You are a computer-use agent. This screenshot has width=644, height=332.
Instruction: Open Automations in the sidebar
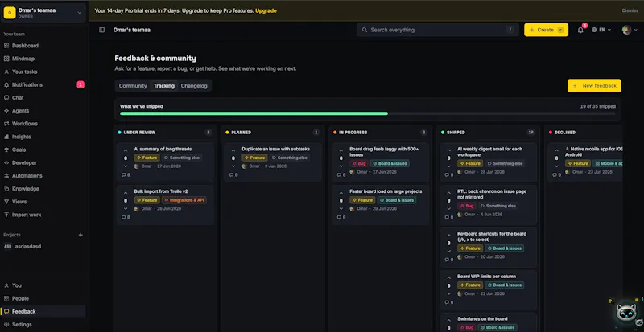tap(43, 175)
